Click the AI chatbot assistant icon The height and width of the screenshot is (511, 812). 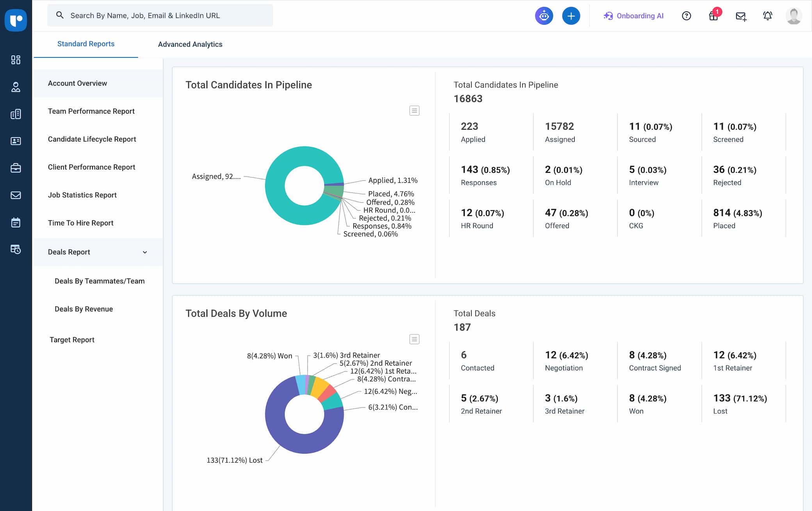point(544,16)
